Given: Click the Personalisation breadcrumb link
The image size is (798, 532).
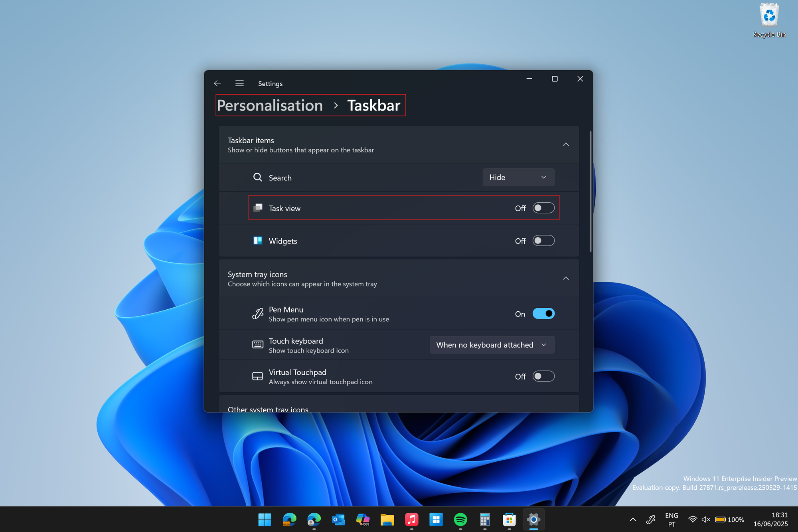Looking at the screenshot, I should tap(270, 106).
